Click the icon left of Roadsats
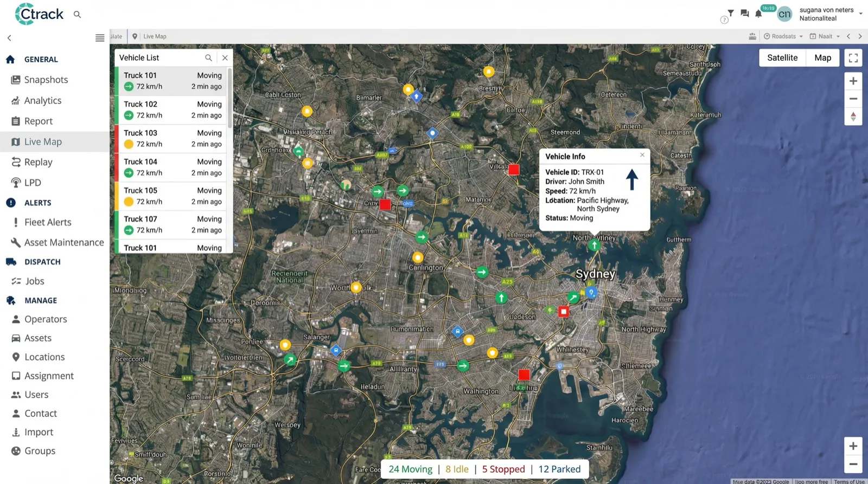The width and height of the screenshot is (868, 484). coord(752,36)
